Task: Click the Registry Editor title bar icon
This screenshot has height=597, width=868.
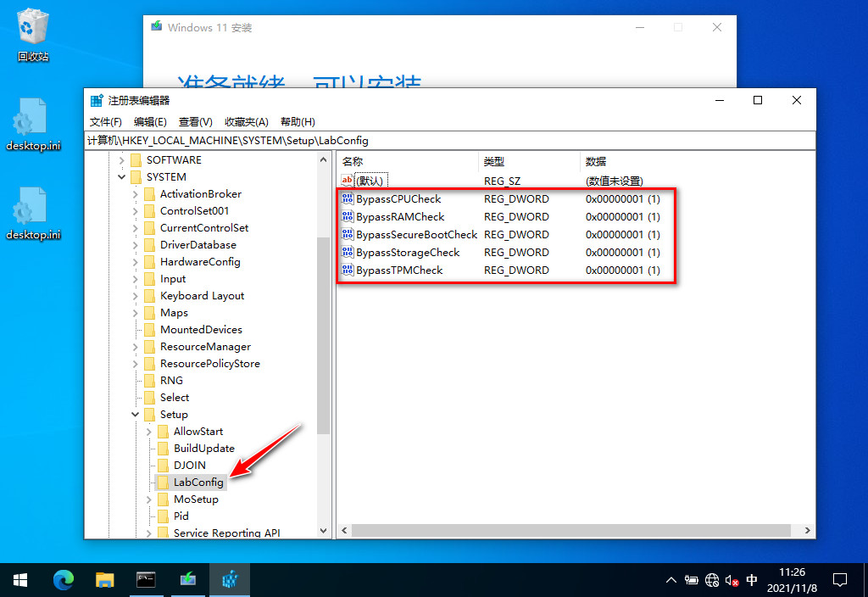Action: point(97,101)
